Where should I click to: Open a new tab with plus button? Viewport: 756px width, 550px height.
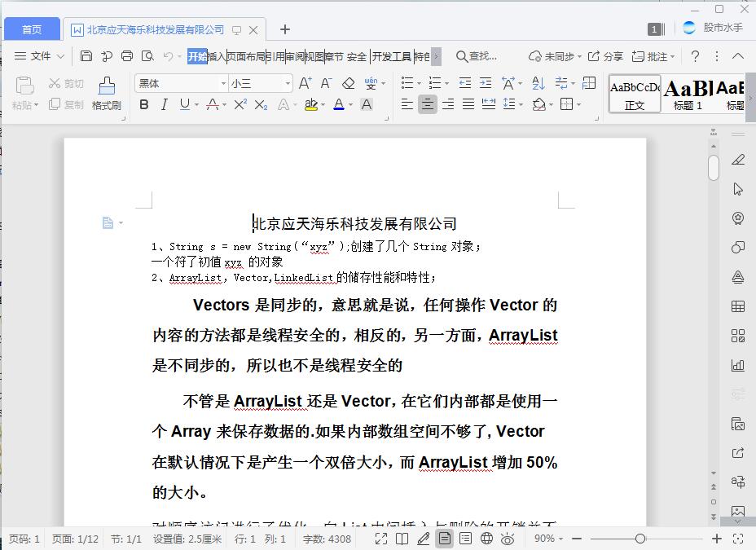(285, 29)
